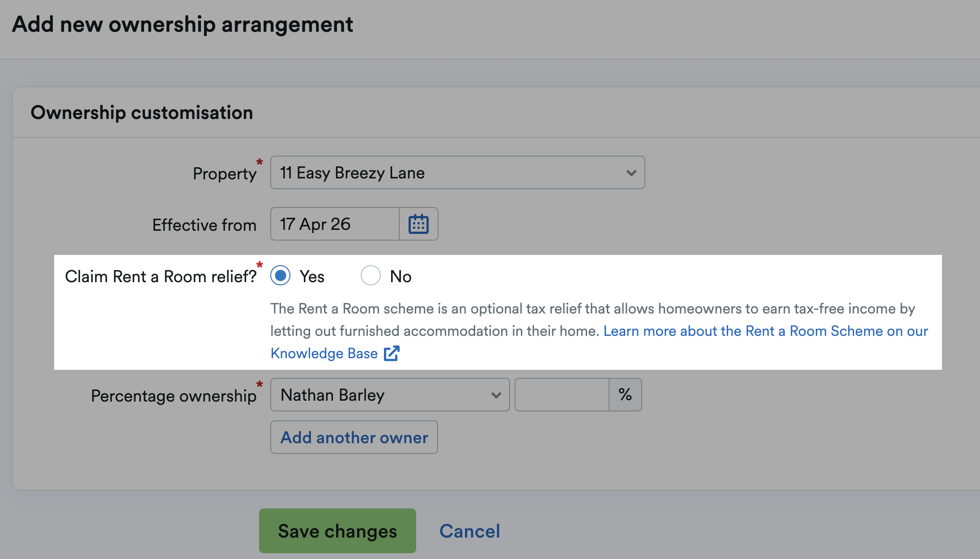980x559 pixels.
Task: Click the Effective from label
Action: (205, 225)
